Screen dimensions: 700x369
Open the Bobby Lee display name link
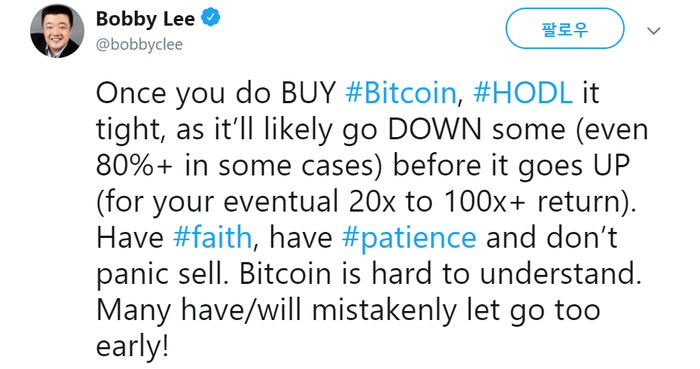click(145, 19)
